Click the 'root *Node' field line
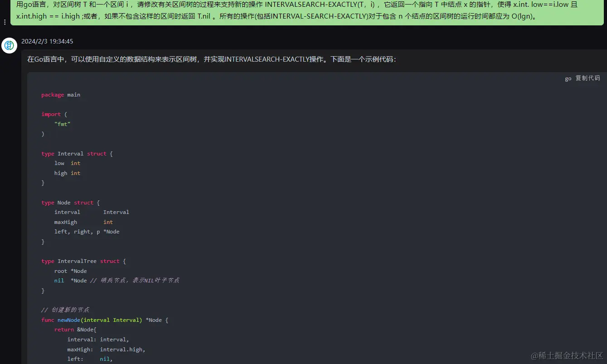607x364 pixels. (x=70, y=271)
